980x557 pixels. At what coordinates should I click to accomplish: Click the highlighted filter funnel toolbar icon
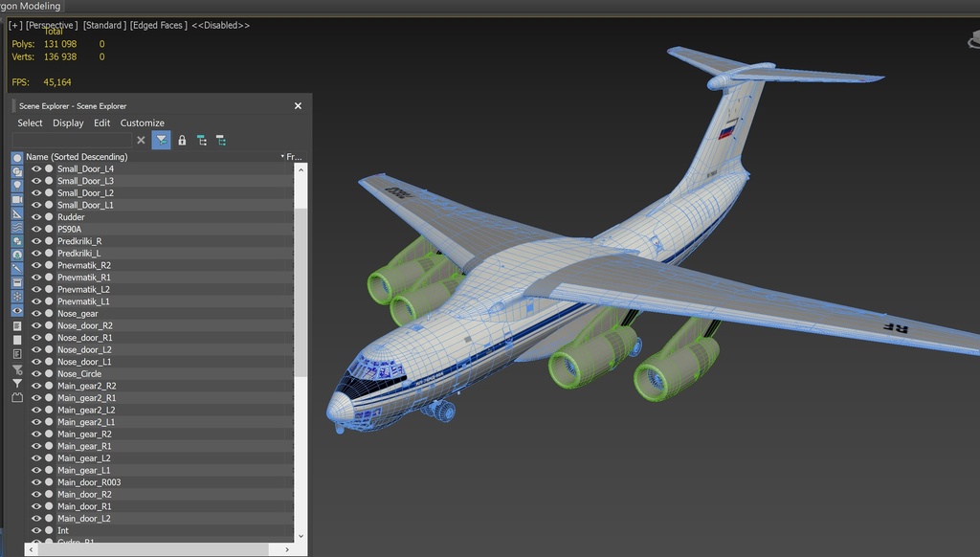click(161, 141)
